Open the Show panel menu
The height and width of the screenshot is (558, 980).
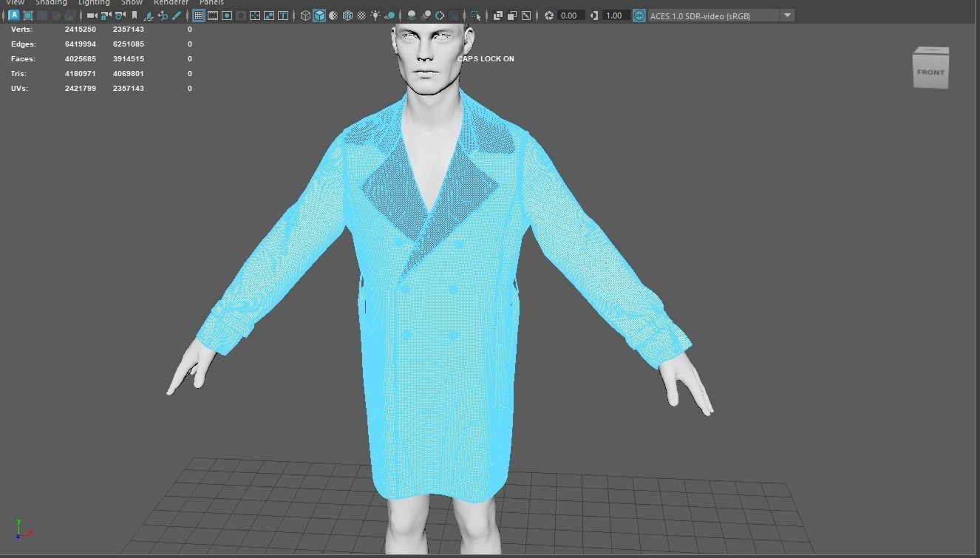click(132, 3)
